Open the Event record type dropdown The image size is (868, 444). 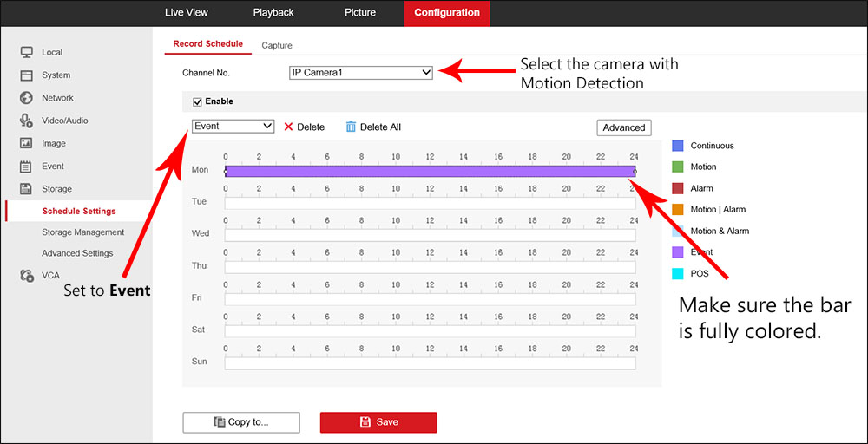(x=233, y=127)
